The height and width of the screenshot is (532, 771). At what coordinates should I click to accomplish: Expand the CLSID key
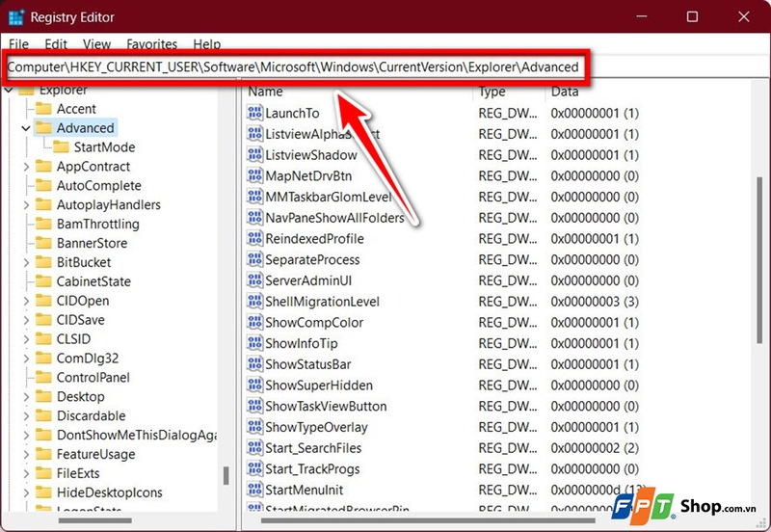coord(26,339)
